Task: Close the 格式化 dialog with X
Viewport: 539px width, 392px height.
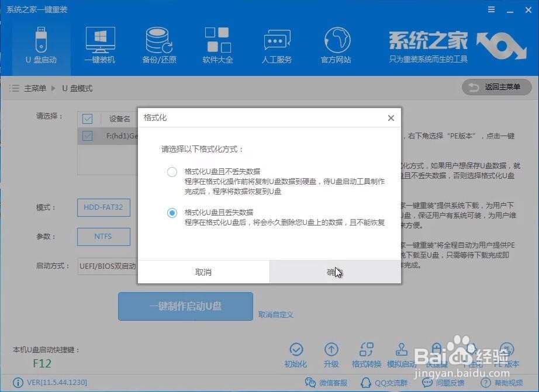Action: (391, 118)
